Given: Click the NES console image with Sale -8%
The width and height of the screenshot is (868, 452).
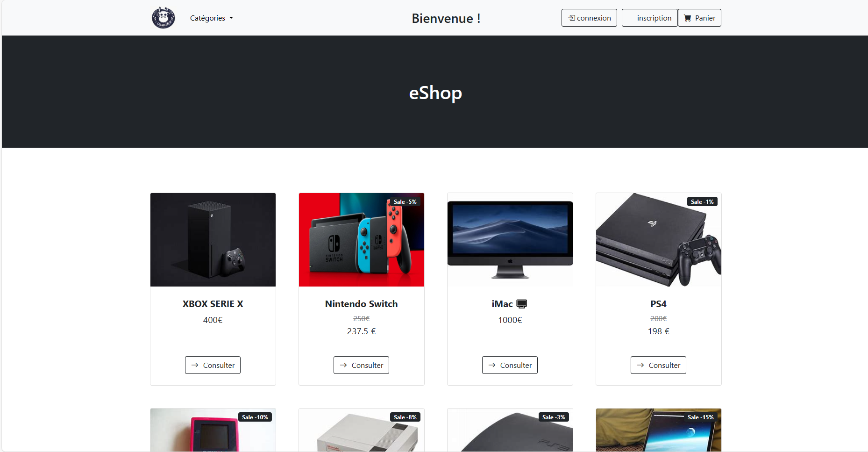Looking at the screenshot, I should 362,430.
